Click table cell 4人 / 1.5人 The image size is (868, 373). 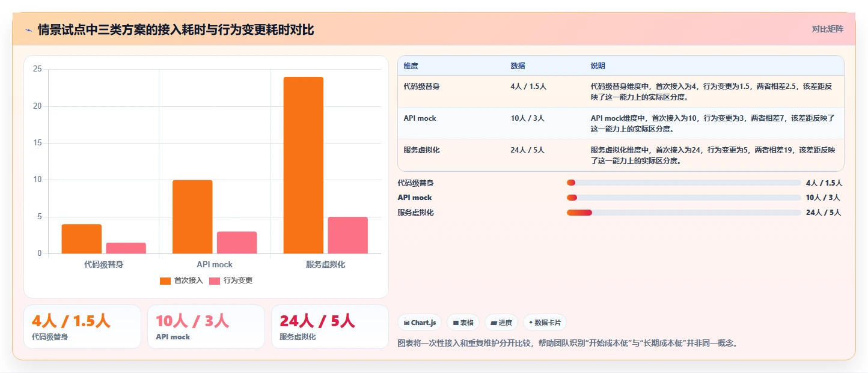click(x=528, y=86)
